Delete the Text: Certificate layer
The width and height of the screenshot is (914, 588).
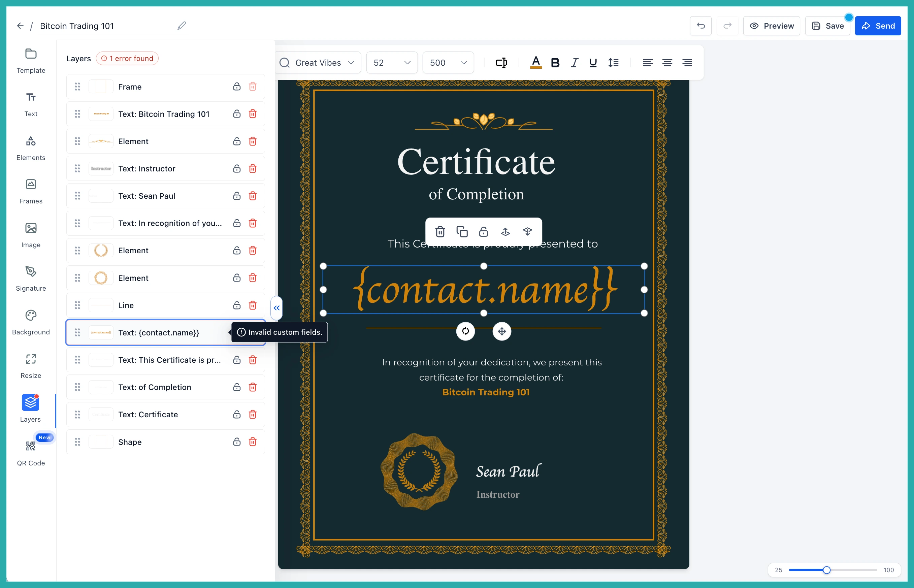252,414
